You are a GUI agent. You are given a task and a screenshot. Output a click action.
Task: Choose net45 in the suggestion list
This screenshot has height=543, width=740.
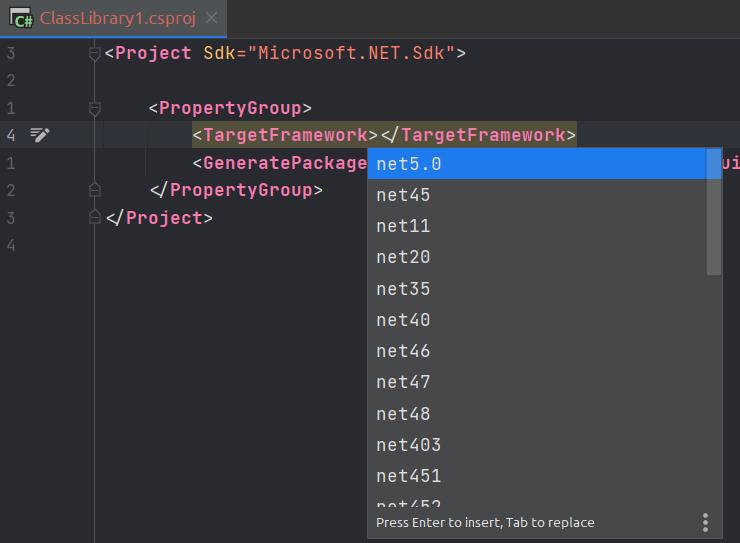click(x=403, y=195)
